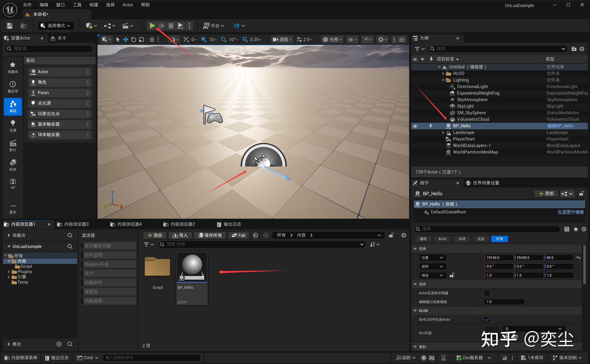Select the translate move tool in viewport toolbar

click(126, 40)
